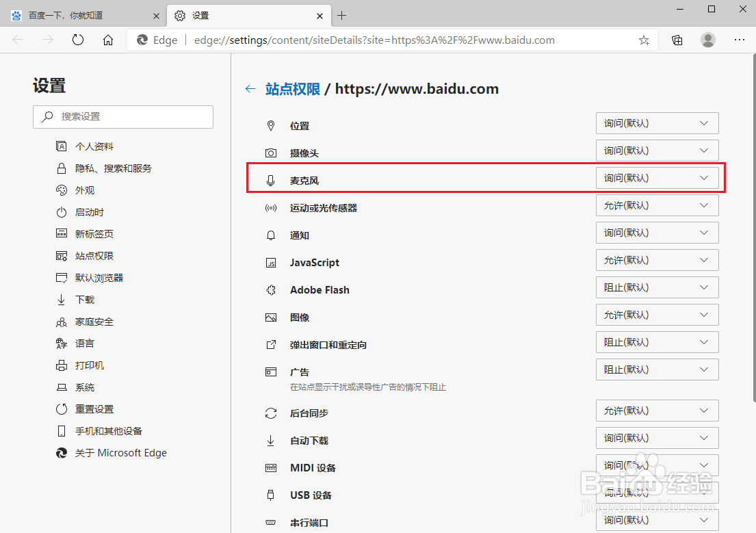
Task: Expand the 图像 permission dropdown
Action: click(657, 315)
